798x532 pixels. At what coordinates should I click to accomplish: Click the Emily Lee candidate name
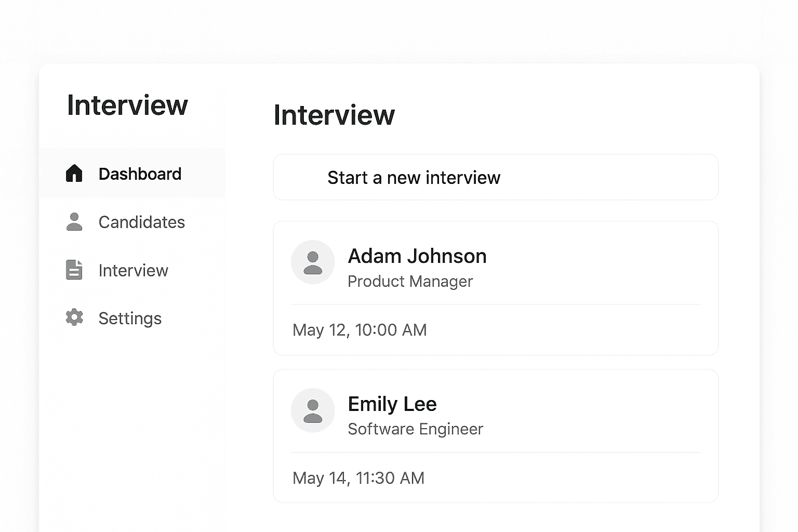tap(392, 404)
